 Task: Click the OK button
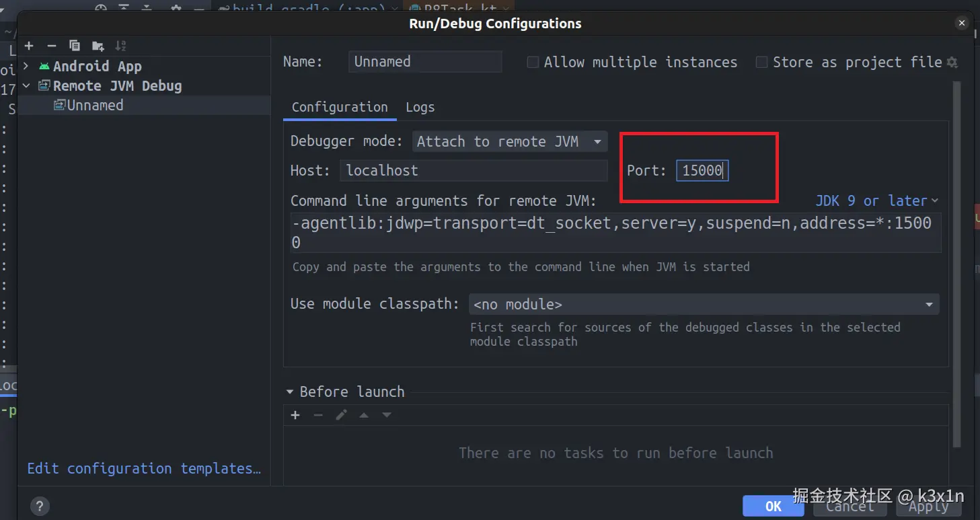[x=774, y=507]
